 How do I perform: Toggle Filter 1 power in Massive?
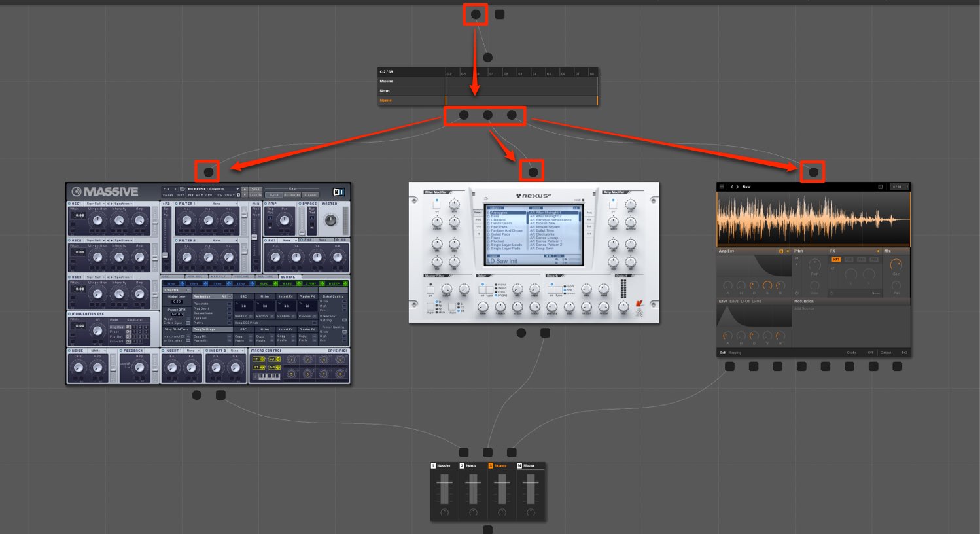tap(176, 204)
